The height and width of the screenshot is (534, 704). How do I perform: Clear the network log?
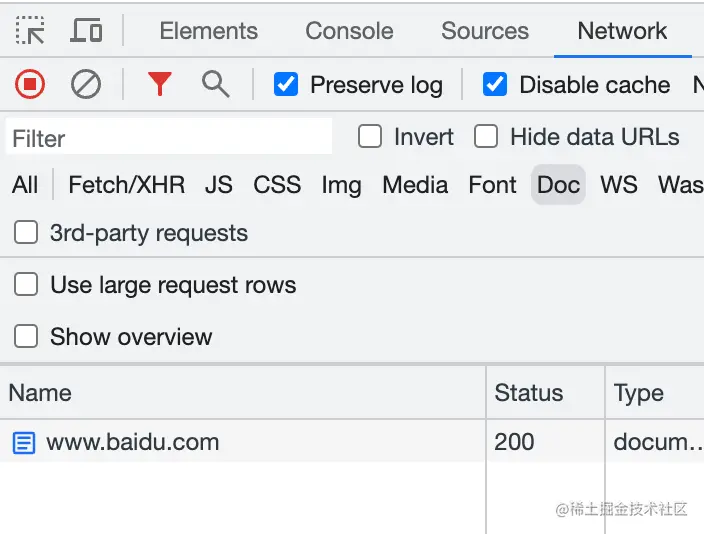pyautogui.click(x=86, y=85)
